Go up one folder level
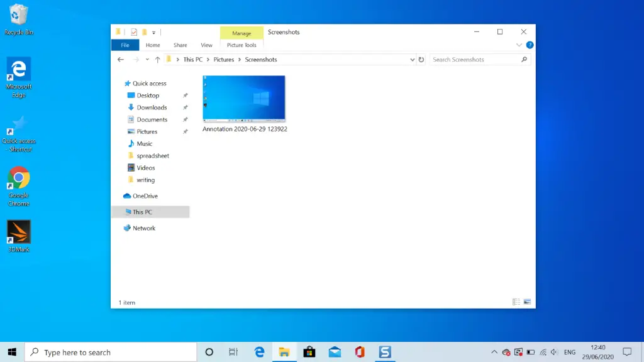 coord(157,60)
